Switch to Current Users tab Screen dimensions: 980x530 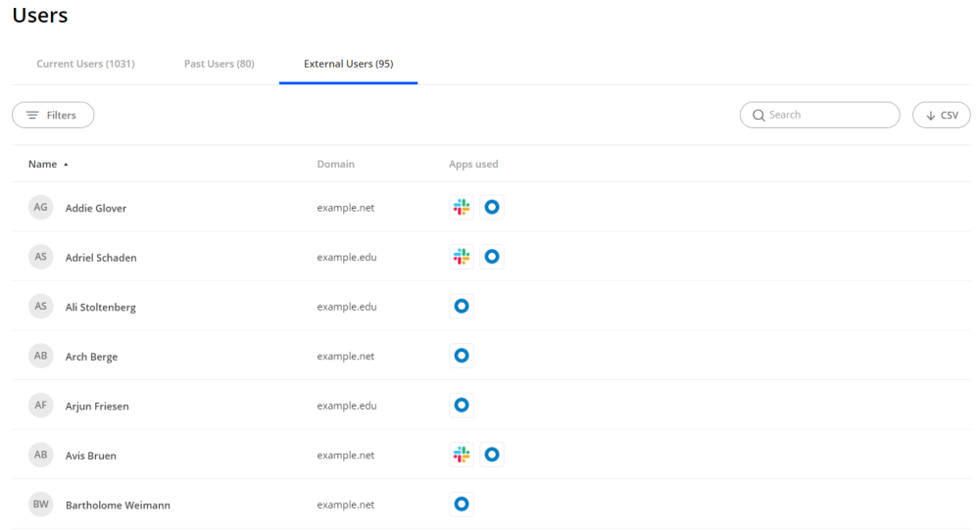coord(85,65)
